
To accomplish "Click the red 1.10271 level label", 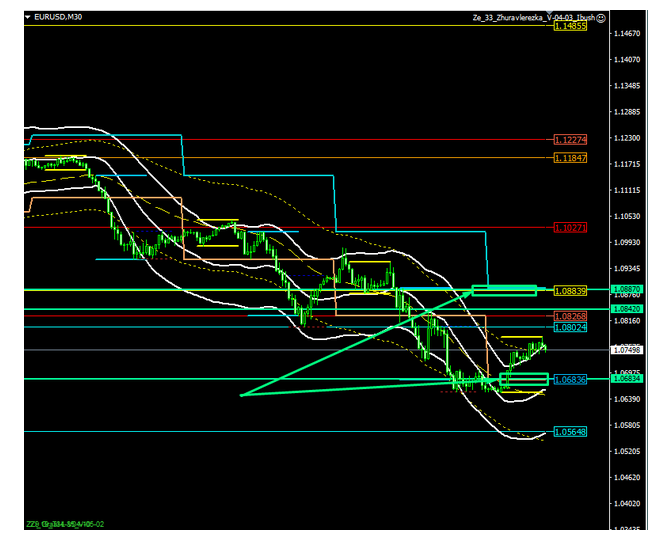I will pos(569,228).
